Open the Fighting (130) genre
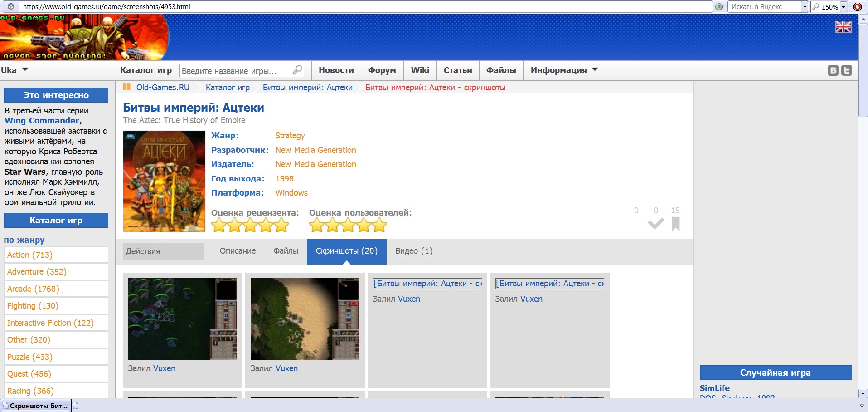868x412 pixels. click(56, 306)
